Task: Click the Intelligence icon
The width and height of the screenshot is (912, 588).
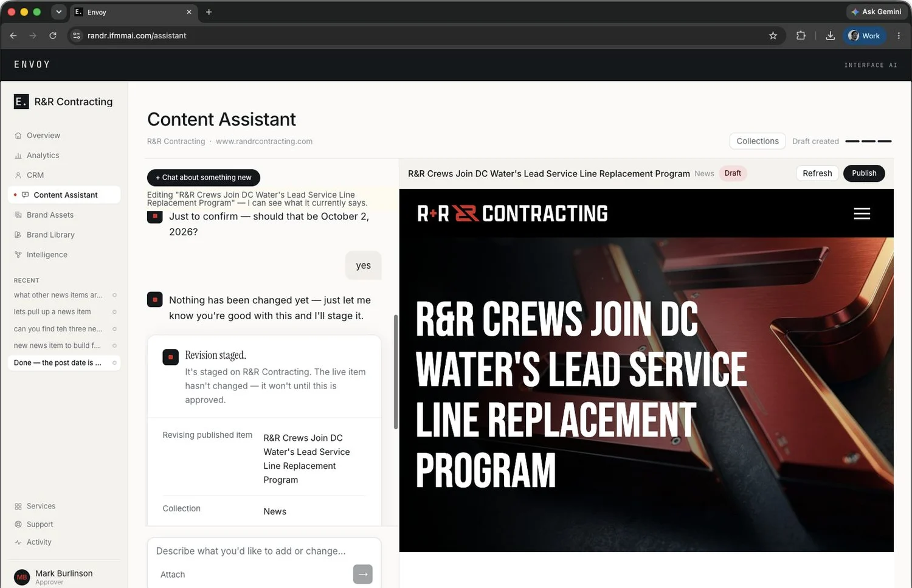Action: coord(18,255)
